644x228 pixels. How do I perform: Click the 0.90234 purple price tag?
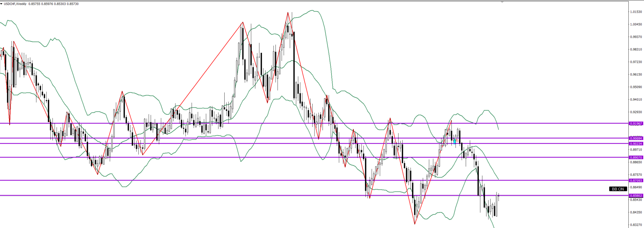(x=636, y=144)
